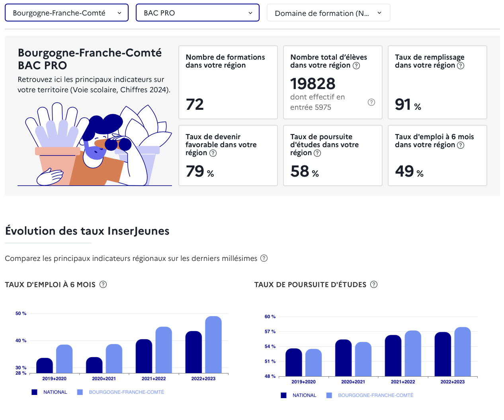Click the national 2019+2020 bar in poursuite d'études chart

294,362
